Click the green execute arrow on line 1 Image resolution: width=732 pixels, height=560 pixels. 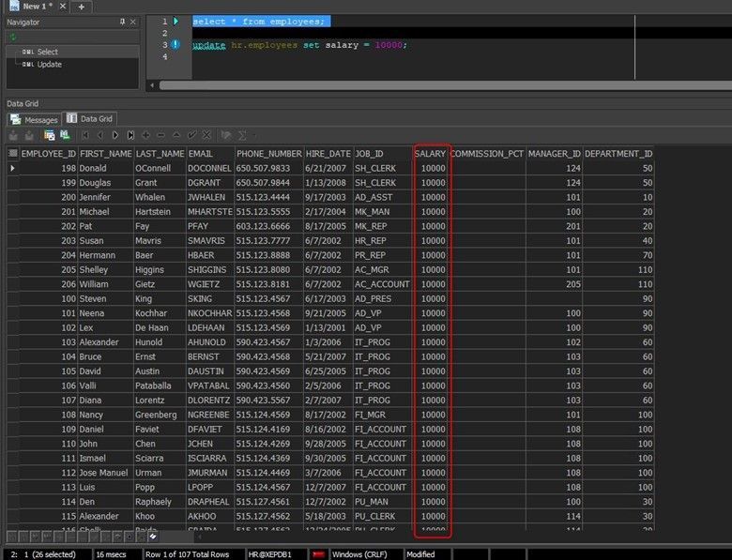click(x=176, y=21)
